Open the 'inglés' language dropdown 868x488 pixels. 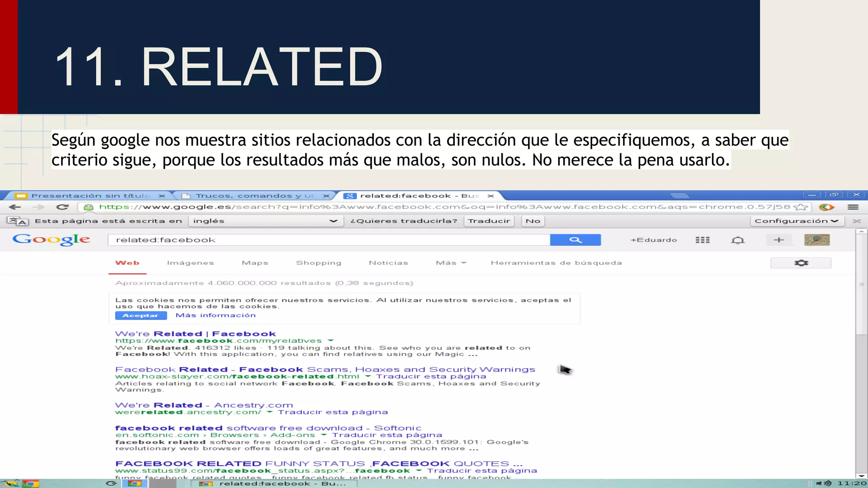[x=266, y=221]
